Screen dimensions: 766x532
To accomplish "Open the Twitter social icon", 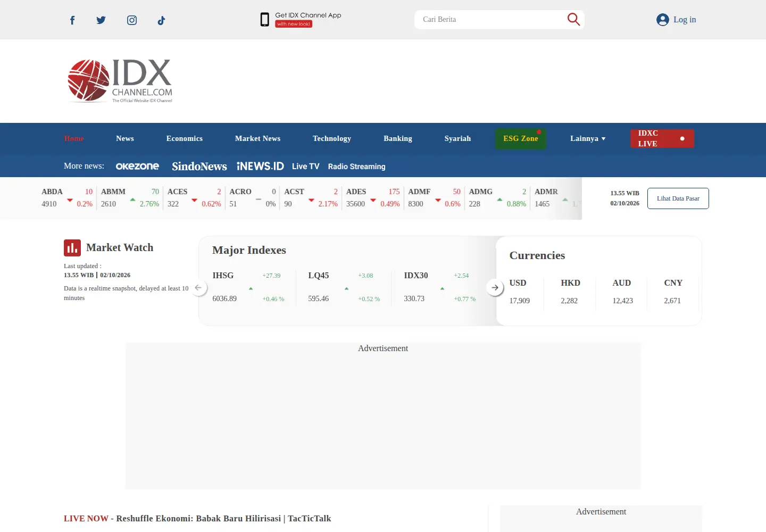I will [x=101, y=20].
